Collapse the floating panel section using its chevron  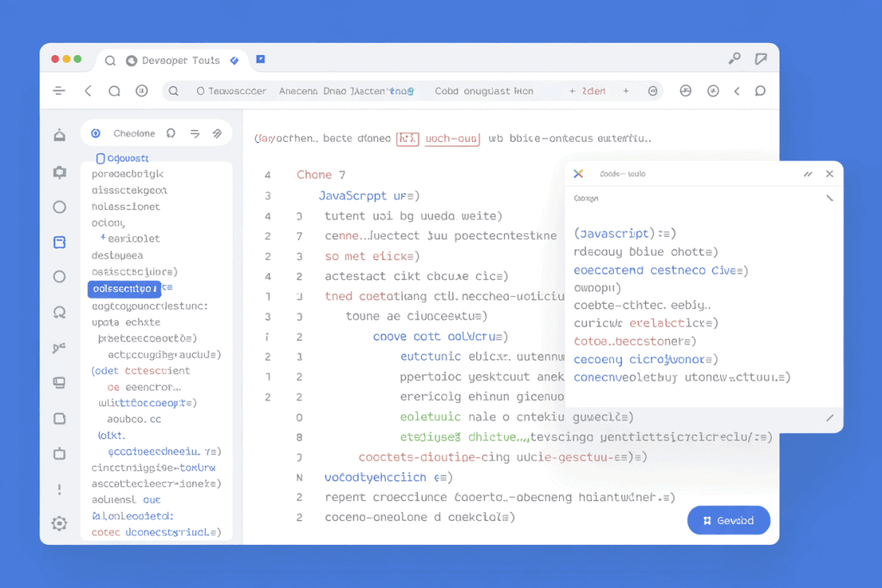tap(829, 198)
